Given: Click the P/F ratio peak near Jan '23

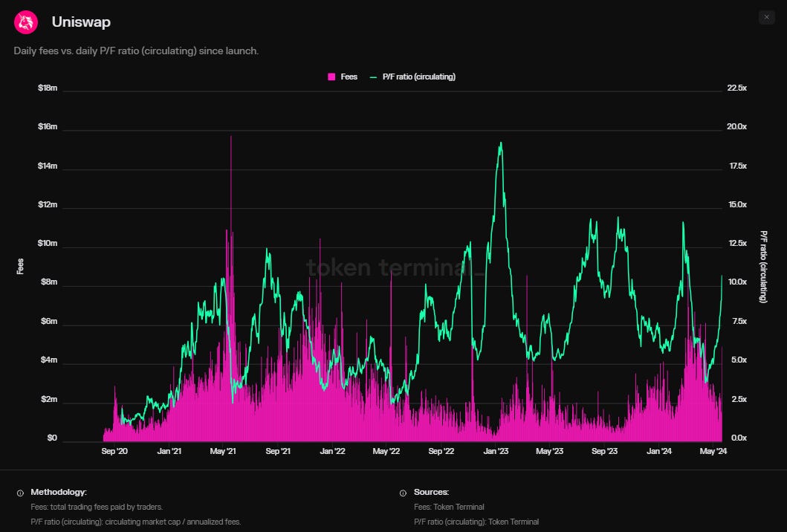Looking at the screenshot, I should click(x=500, y=143).
